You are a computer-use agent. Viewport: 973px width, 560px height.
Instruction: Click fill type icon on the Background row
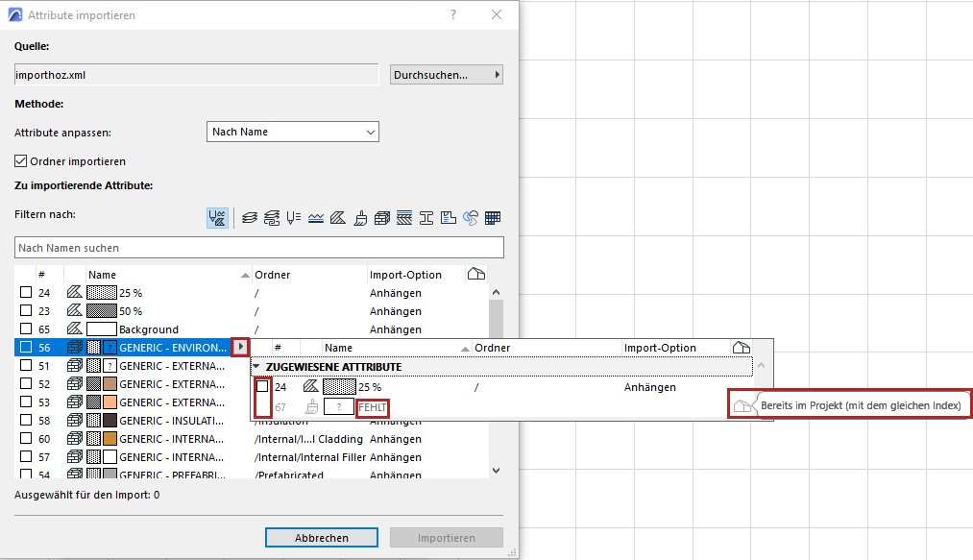(x=75, y=329)
